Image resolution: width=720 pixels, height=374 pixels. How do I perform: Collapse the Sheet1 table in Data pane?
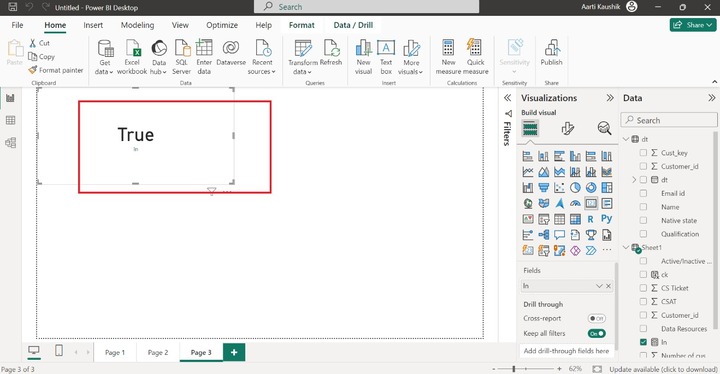[626, 247]
